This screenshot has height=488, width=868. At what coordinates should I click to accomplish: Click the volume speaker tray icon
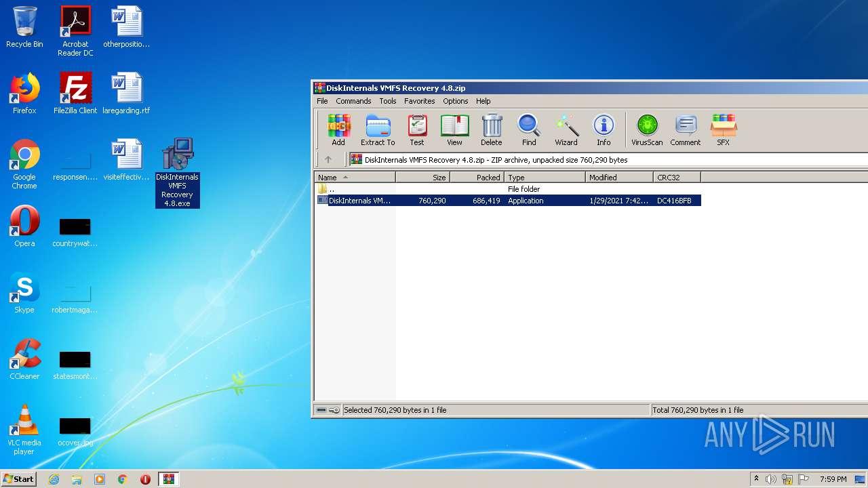click(x=771, y=479)
